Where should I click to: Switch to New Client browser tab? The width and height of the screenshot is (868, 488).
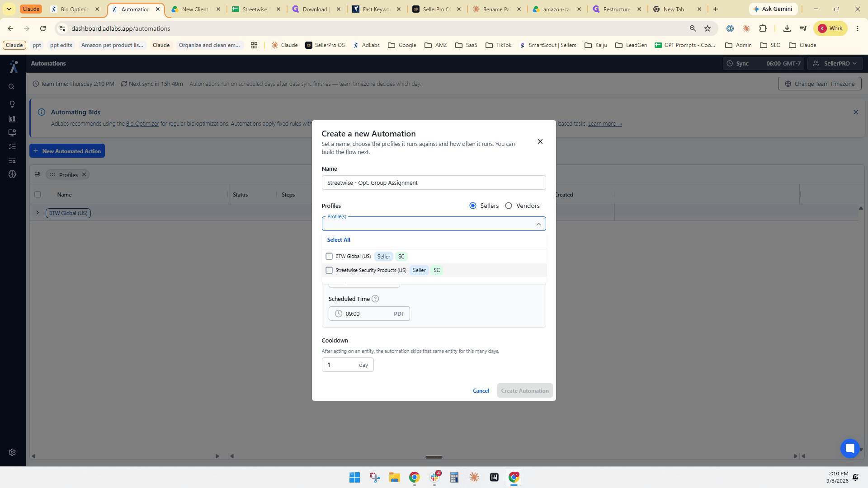[196, 9]
